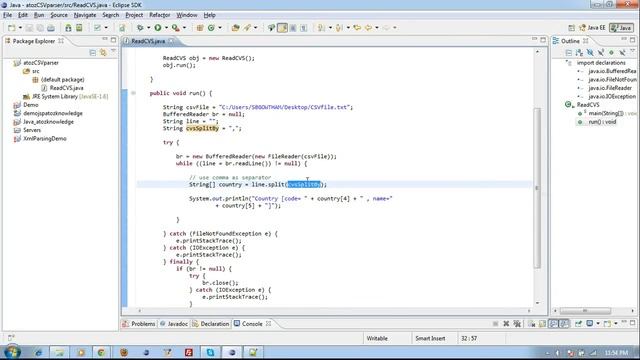The image size is (640, 360).
Task: Click the Open Type folder icon
Action: pos(236,28)
